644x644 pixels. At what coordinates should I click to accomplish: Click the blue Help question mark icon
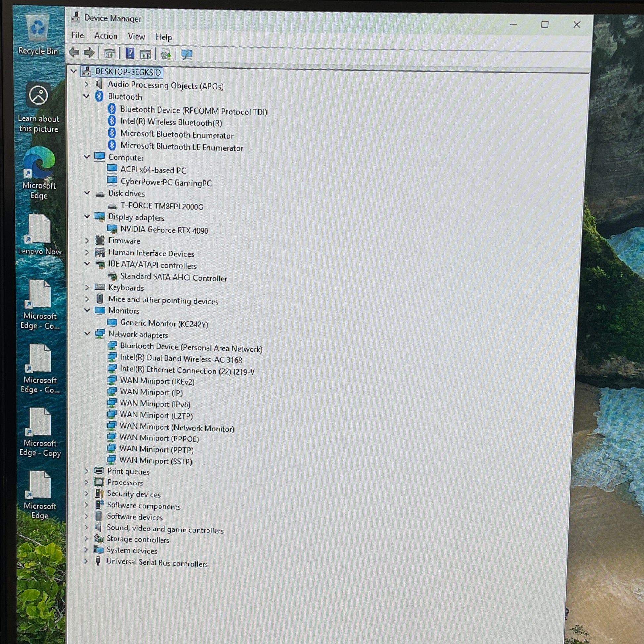[130, 53]
